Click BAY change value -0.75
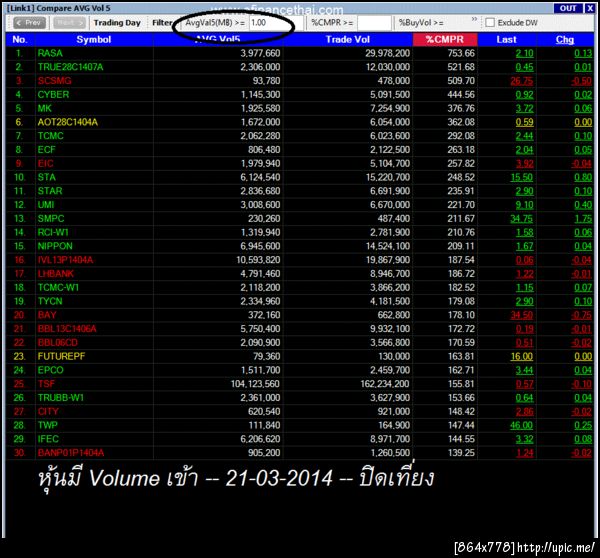Screen dimensions: 600x558 click(581, 315)
